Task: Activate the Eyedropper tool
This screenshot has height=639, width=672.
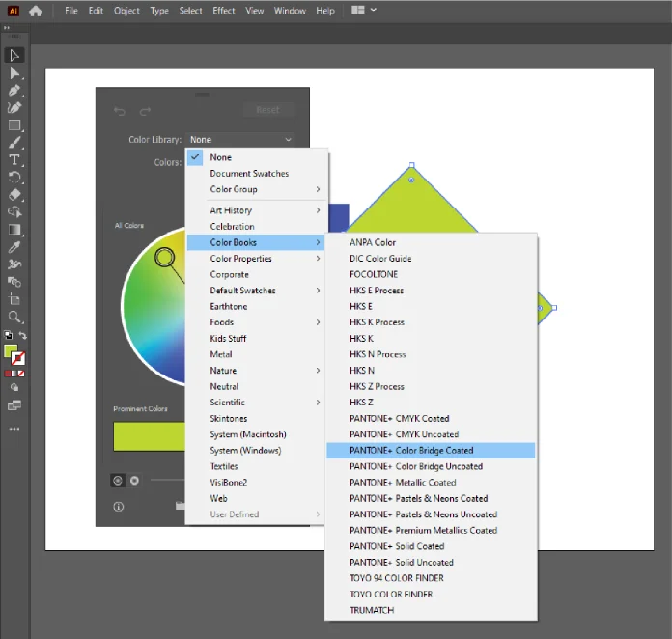Action: click(x=14, y=247)
